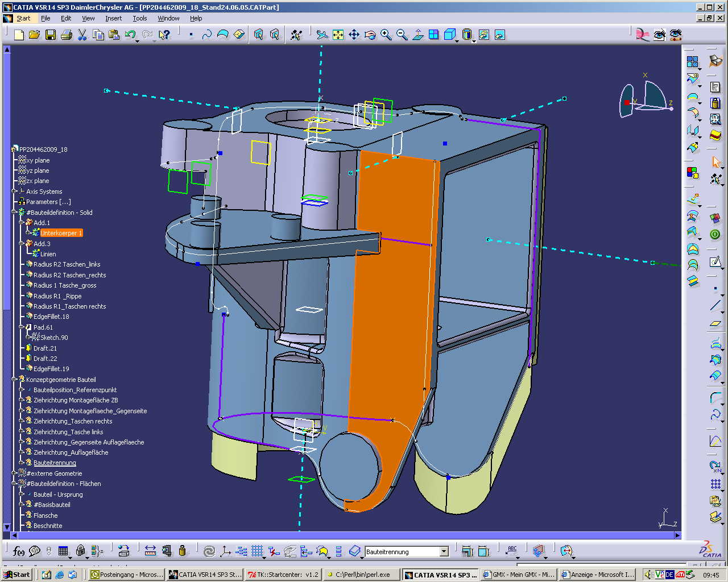Click the Sketcher icon in right toolbar

pyautogui.click(x=715, y=261)
